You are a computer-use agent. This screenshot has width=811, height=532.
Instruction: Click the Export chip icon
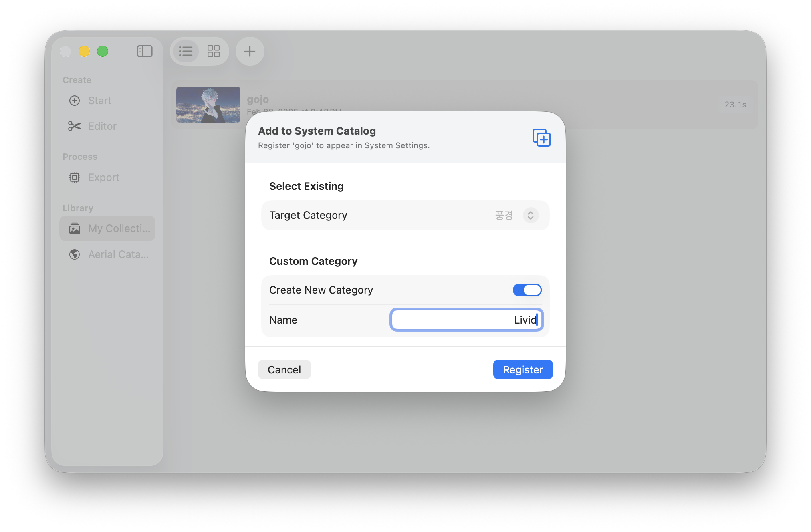[75, 177]
